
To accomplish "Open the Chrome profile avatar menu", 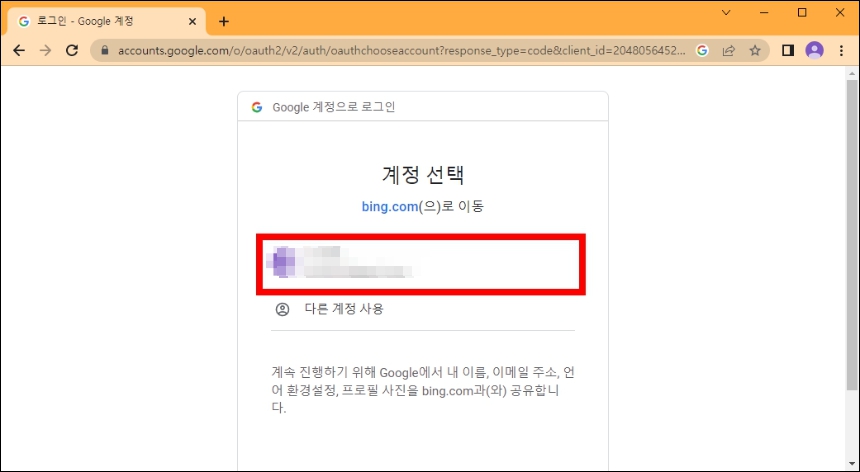I will [814, 51].
